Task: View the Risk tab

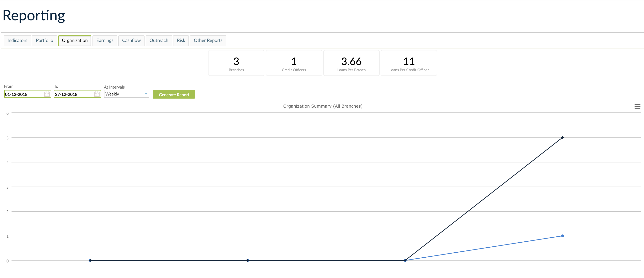Action: coord(181,40)
